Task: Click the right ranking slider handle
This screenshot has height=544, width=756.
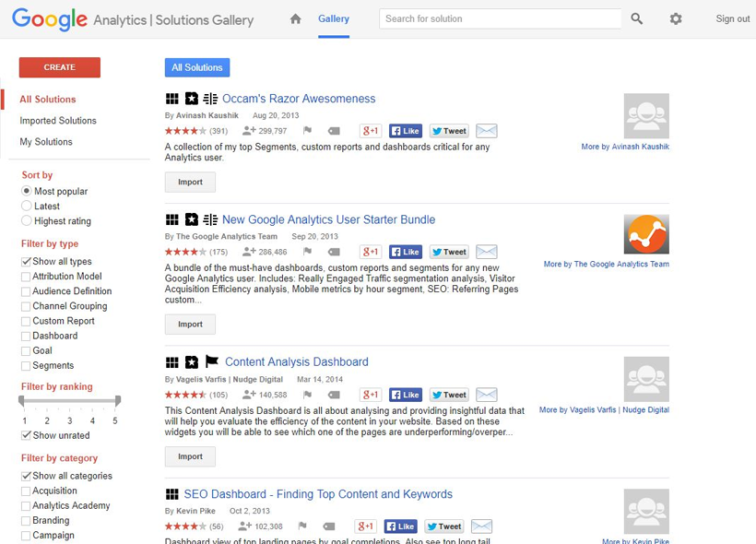Action: pyautogui.click(x=118, y=400)
